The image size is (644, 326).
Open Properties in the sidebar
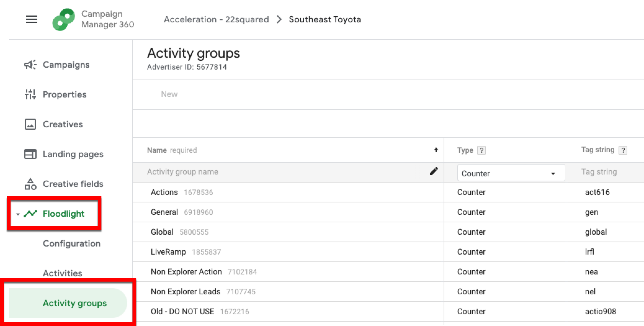coord(65,94)
